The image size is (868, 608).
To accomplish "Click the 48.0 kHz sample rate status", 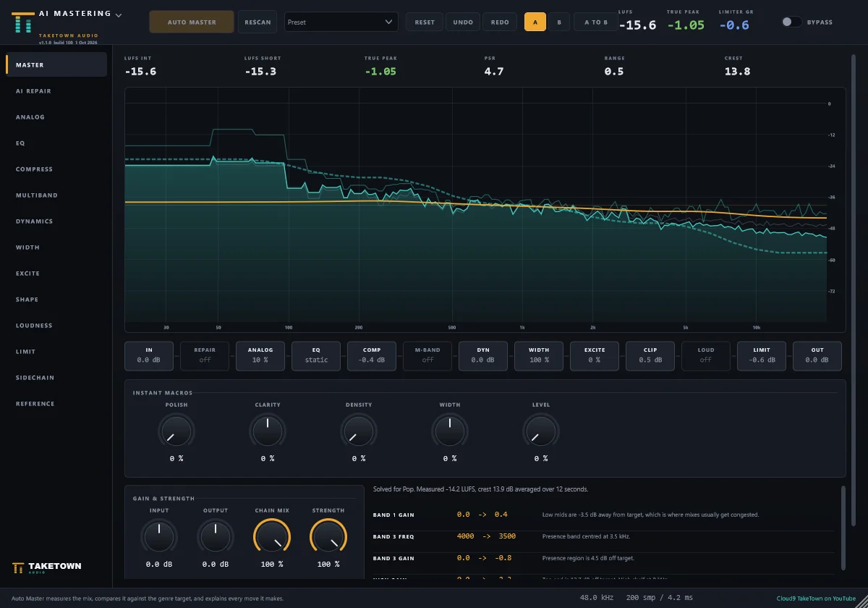I will pos(597,599).
